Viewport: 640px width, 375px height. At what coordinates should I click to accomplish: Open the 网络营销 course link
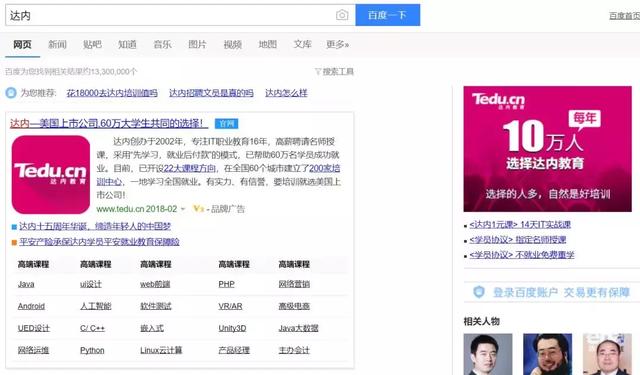click(294, 284)
